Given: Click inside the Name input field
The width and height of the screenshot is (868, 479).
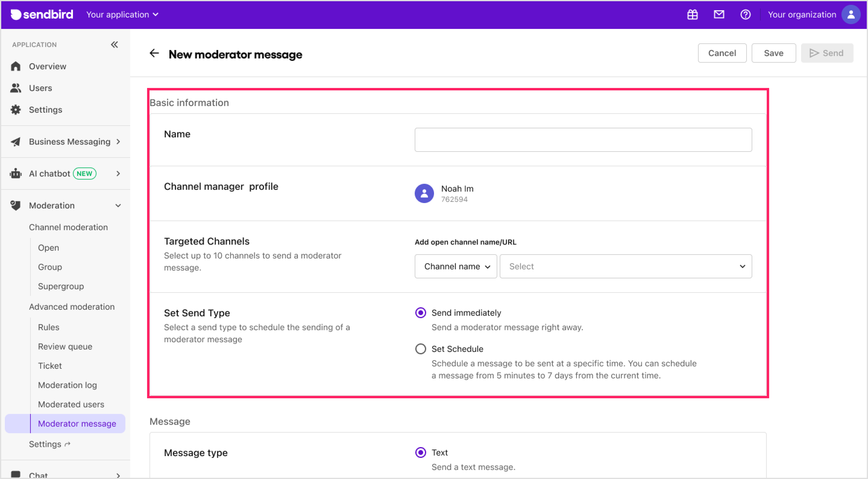Looking at the screenshot, I should click(x=583, y=139).
